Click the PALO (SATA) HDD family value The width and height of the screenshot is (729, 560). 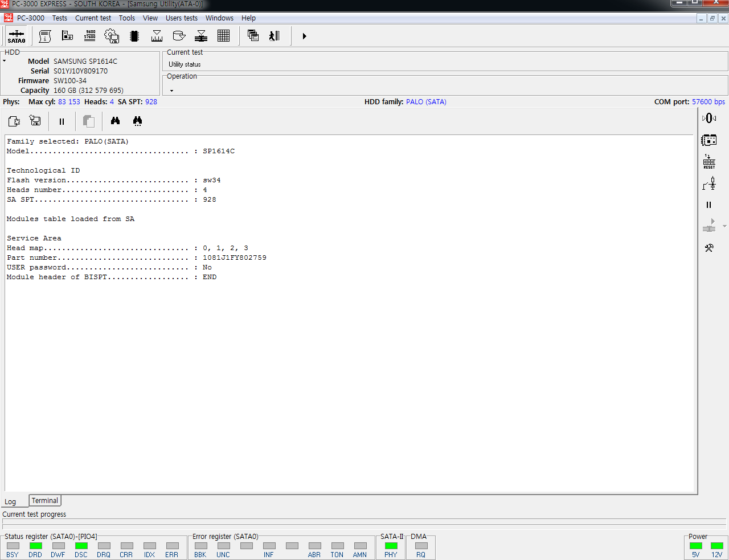pos(426,102)
